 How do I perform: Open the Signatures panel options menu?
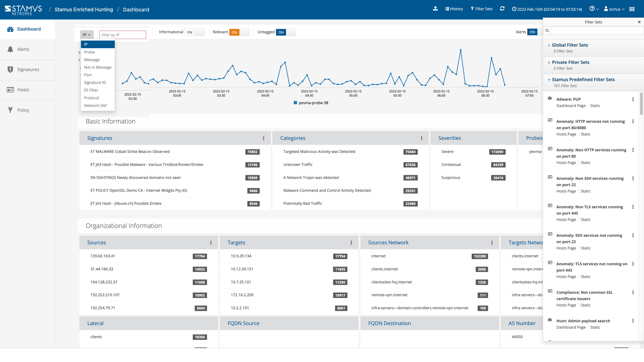click(264, 138)
